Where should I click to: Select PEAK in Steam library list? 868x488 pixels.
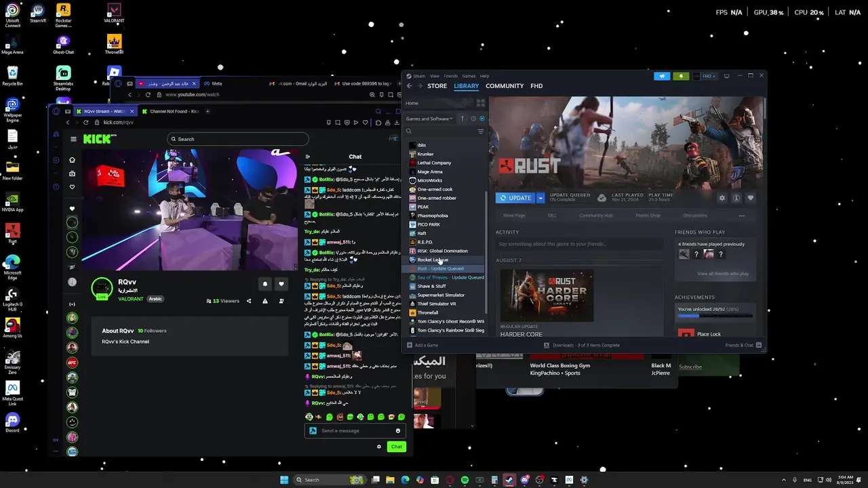[422, 207]
